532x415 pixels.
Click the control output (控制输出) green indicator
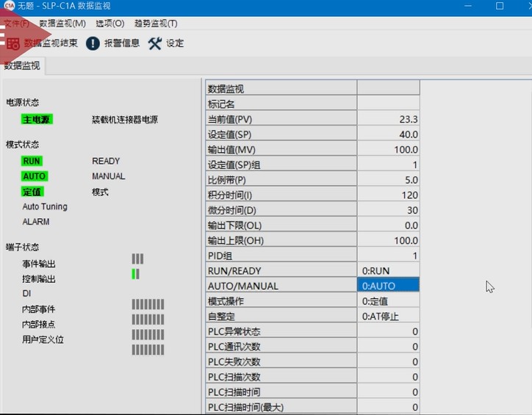[x=135, y=274]
